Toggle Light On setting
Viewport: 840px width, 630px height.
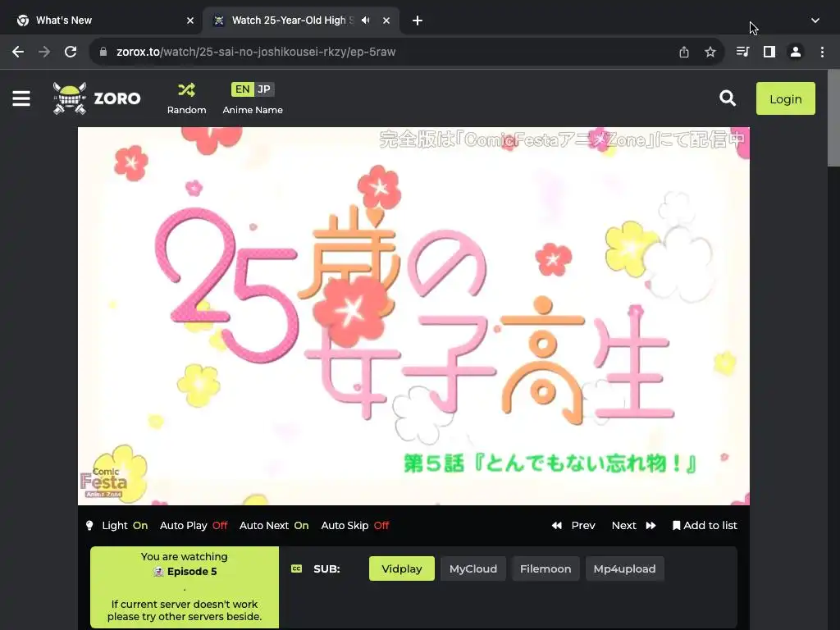pyautogui.click(x=125, y=526)
